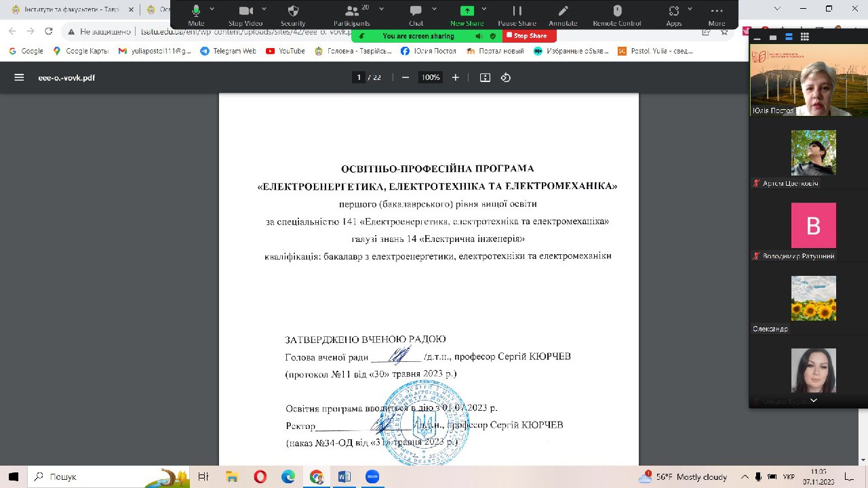Image resolution: width=868 pixels, height=488 pixels.
Task: Open File Explorer from taskbar
Action: (231, 476)
